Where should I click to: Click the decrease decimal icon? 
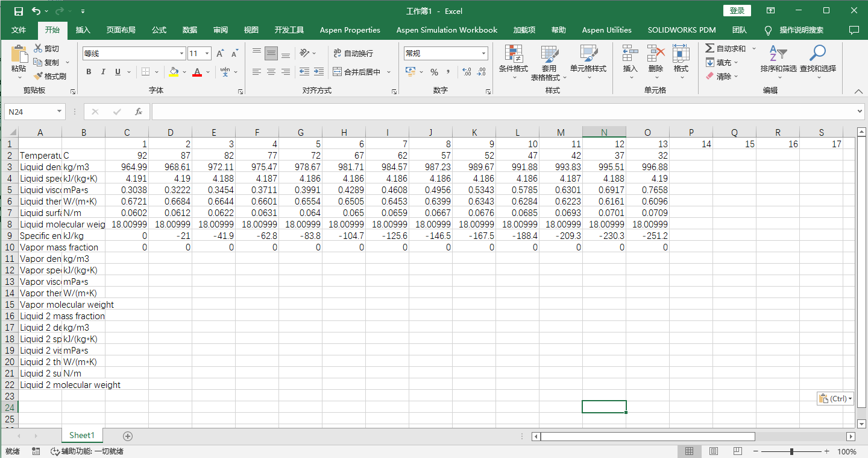(x=481, y=72)
